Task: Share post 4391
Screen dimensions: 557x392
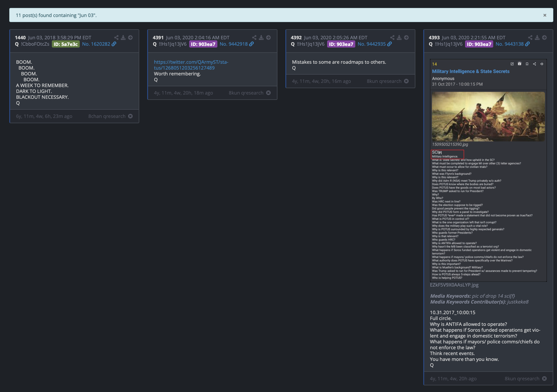Action: [254, 37]
